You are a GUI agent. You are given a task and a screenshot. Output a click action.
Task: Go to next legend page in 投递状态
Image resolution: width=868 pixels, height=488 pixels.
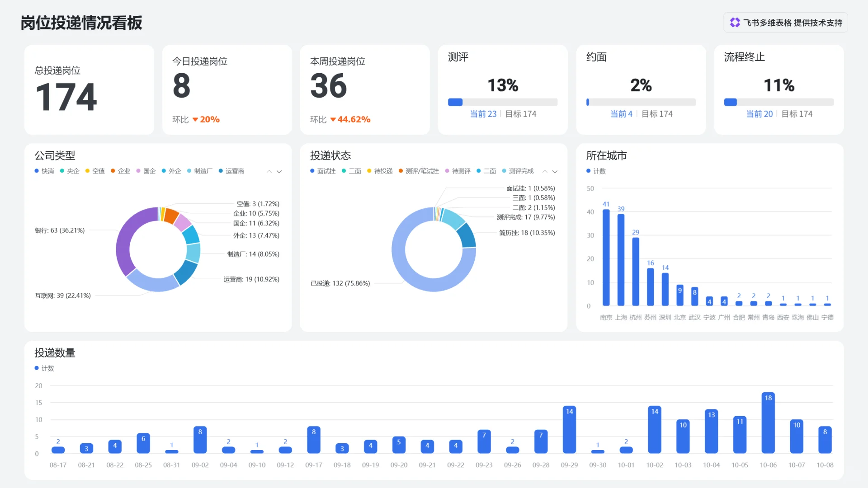555,172
